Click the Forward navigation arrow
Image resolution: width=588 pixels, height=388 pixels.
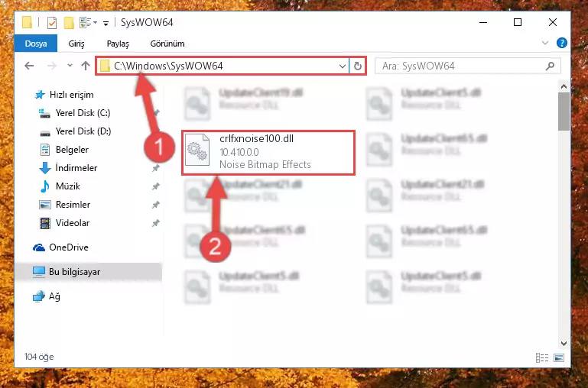(52, 66)
